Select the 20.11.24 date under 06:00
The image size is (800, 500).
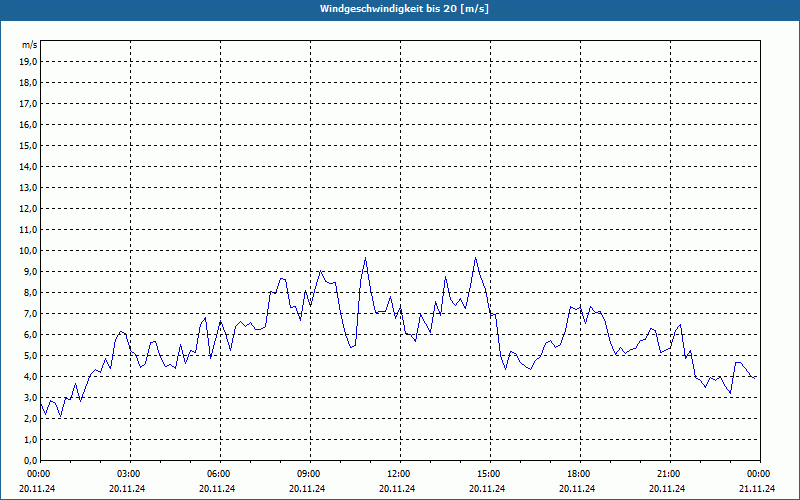[x=217, y=488]
